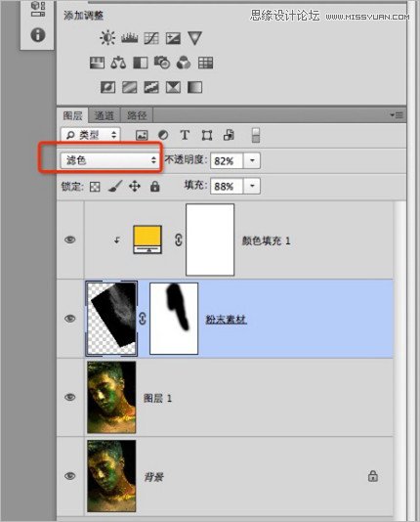
Task: Filter layers by smart objects
Action: [x=229, y=135]
